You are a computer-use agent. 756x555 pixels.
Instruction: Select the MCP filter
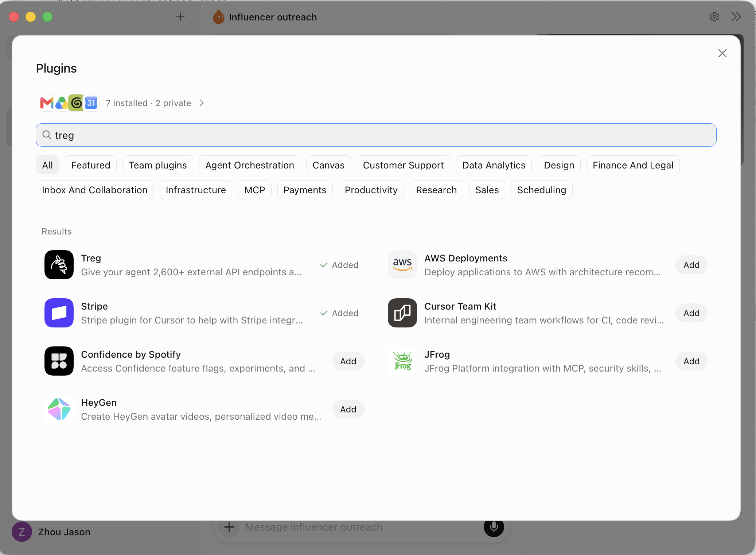pyautogui.click(x=255, y=190)
